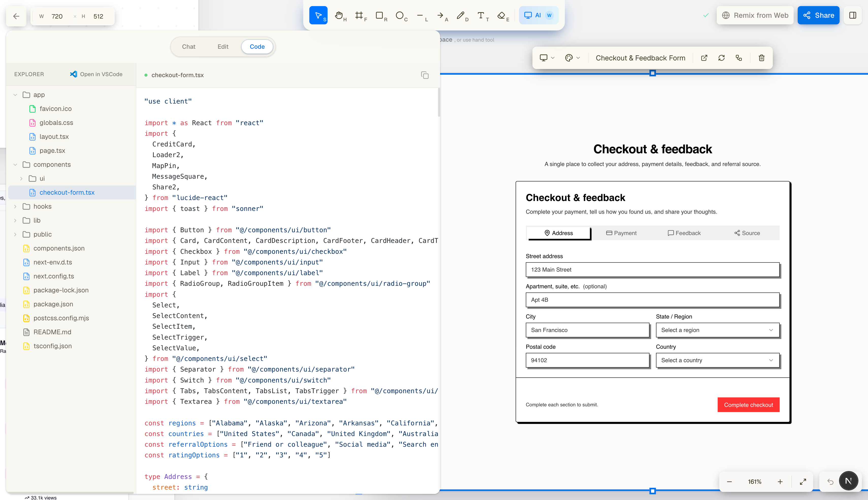
Task: Open the N avatar badge
Action: pos(848,481)
